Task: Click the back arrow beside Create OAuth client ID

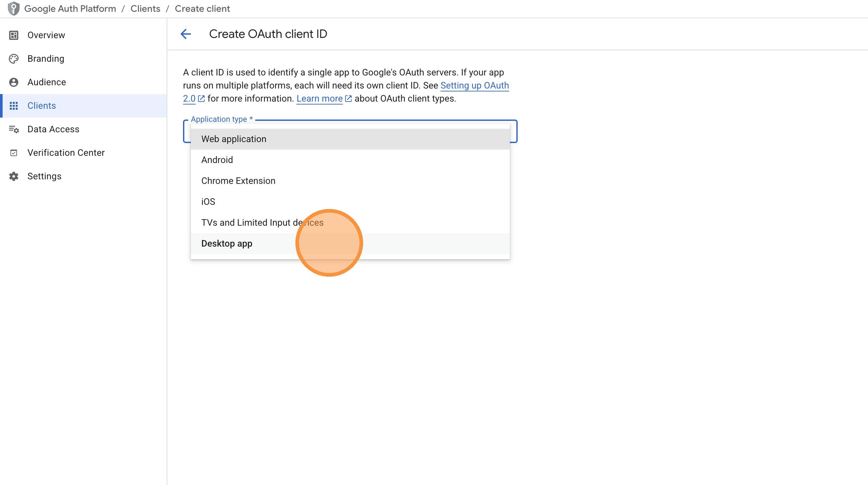Action: point(186,34)
